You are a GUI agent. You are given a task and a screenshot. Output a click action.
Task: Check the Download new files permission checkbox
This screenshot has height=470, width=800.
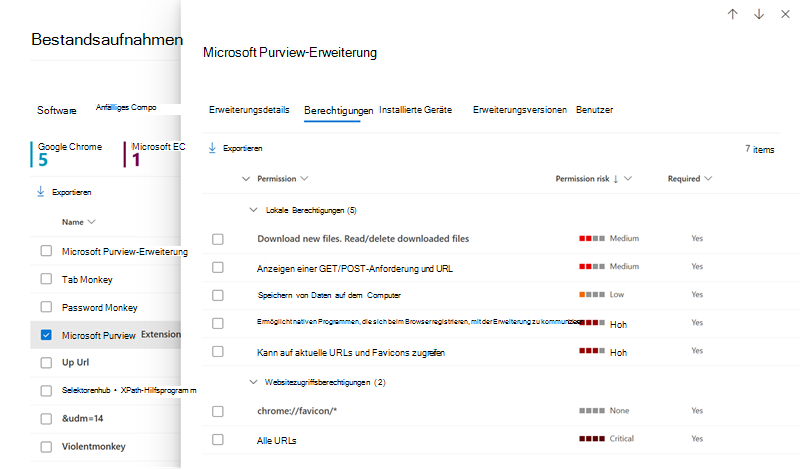218,239
